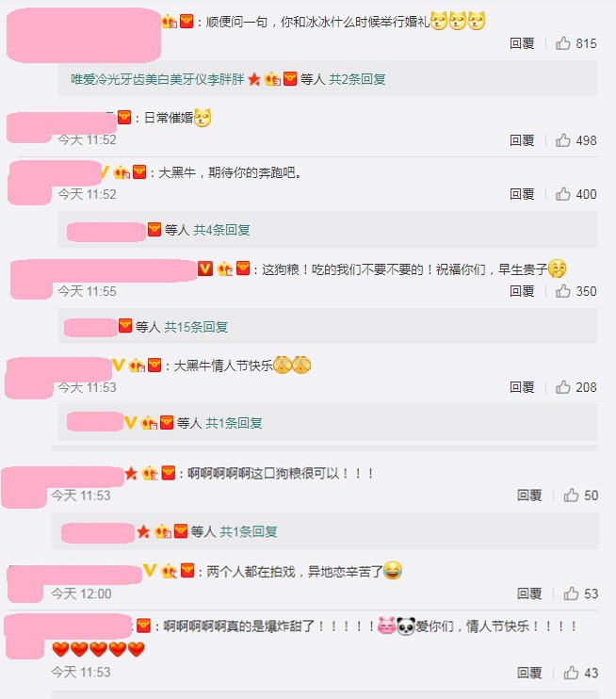Image resolution: width=616 pixels, height=699 pixels.
Task: Open 共1条回复 under the 狗粮很可以 comment
Action: (x=249, y=531)
